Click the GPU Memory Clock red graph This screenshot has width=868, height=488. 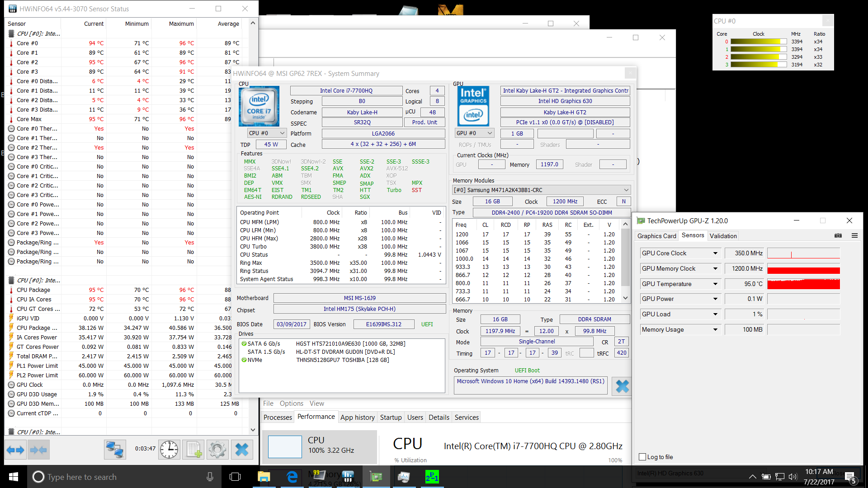click(803, 268)
